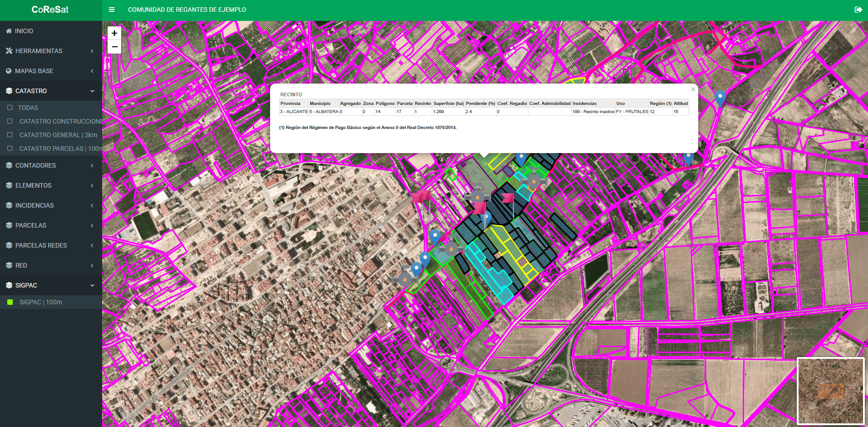Open the RED menu item
The image size is (868, 427).
point(21,265)
